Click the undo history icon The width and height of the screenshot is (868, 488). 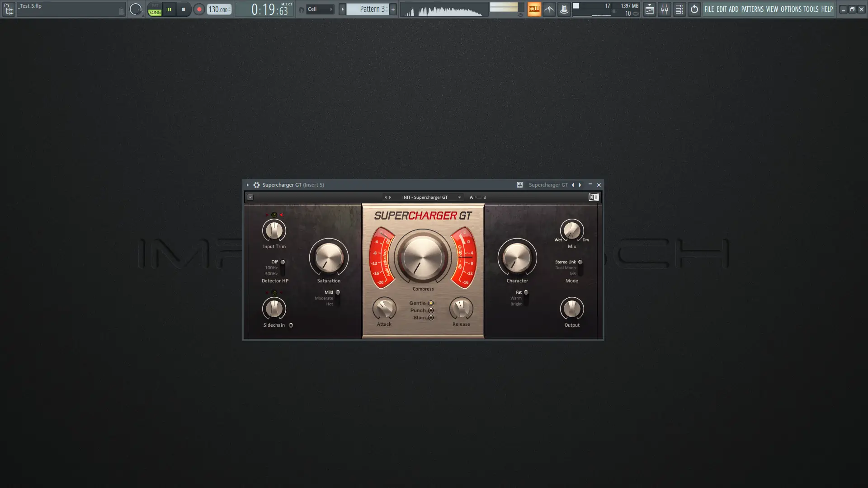coord(694,9)
